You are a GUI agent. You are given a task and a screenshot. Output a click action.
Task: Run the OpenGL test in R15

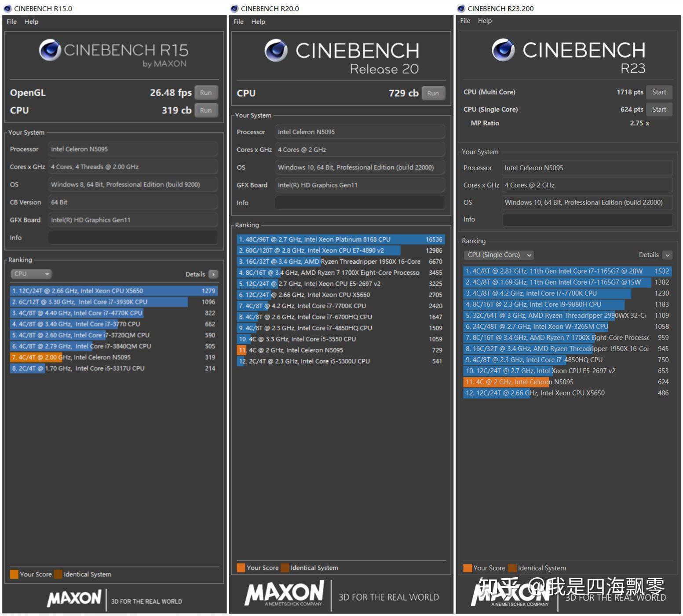coord(206,93)
